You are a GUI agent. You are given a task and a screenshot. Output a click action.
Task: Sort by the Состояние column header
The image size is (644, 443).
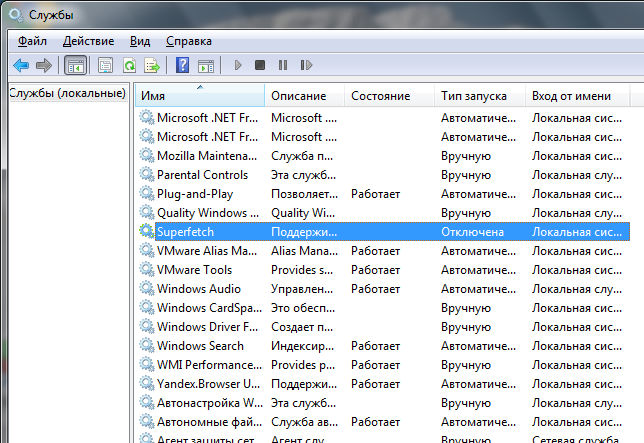(x=389, y=96)
